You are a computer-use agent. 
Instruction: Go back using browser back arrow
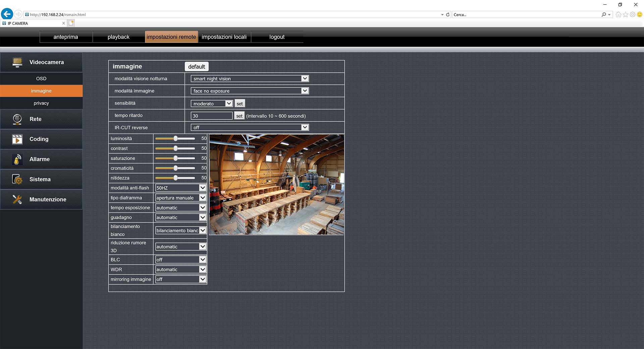[x=7, y=14]
